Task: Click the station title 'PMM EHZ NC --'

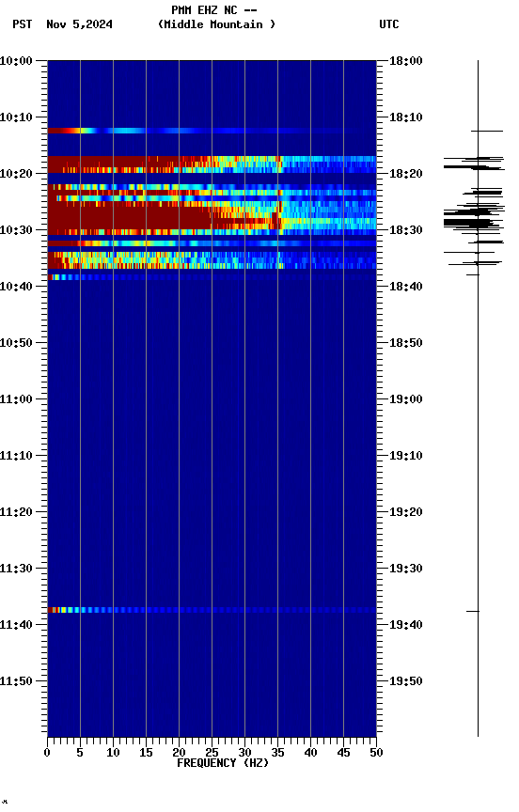Action: coord(214,10)
